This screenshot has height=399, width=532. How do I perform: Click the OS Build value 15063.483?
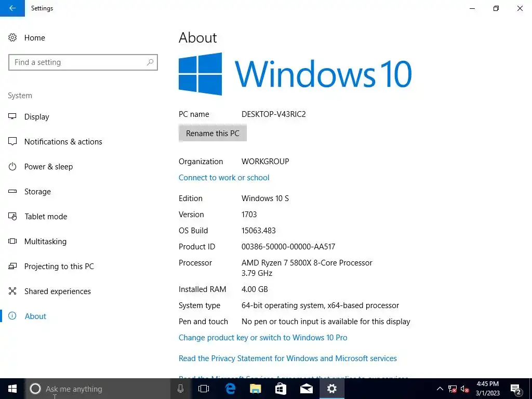pos(259,231)
